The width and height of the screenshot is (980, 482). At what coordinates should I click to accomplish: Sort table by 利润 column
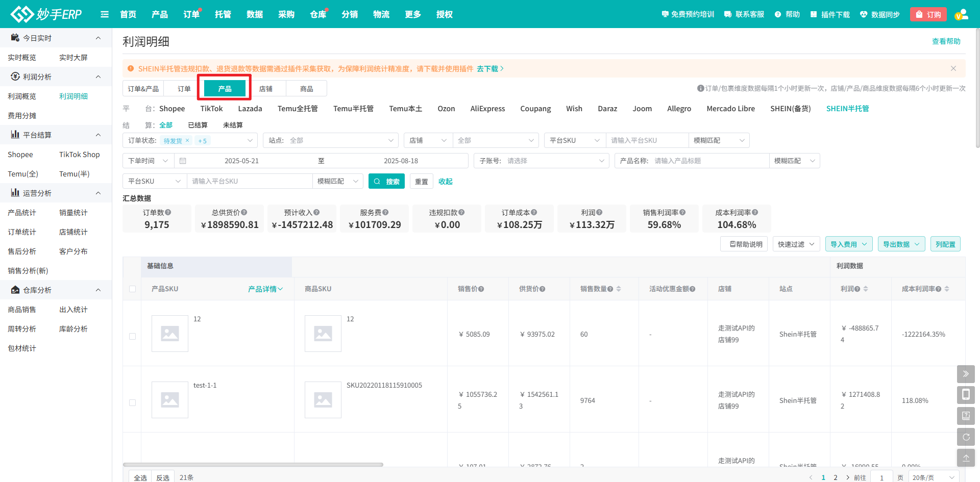[x=866, y=289]
